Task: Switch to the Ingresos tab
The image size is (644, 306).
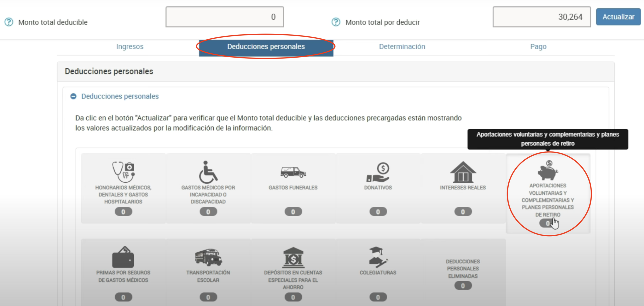Action: [130, 46]
